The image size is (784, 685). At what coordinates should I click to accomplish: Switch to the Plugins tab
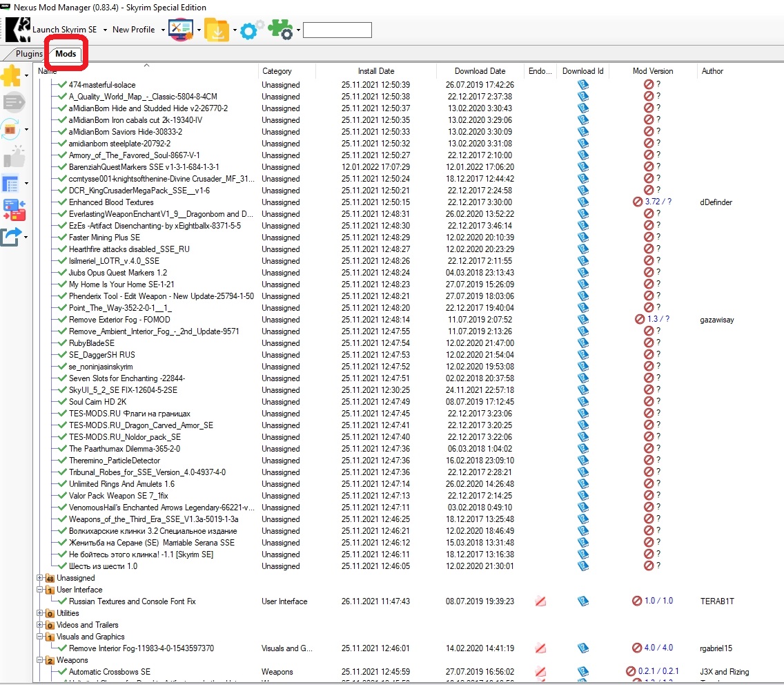point(29,54)
